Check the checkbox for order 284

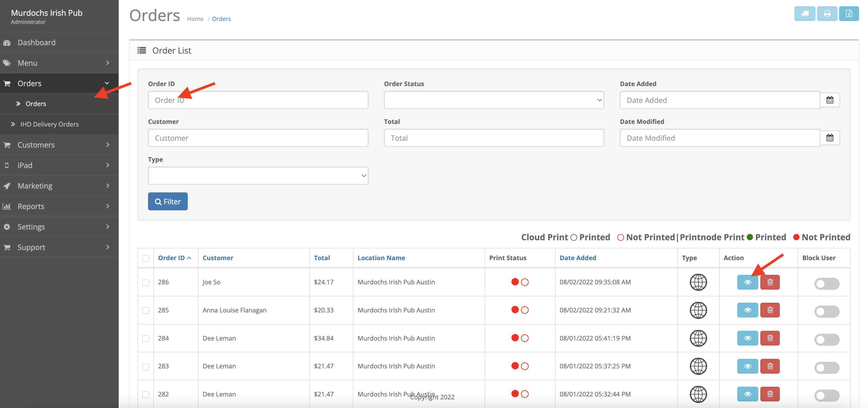click(145, 338)
